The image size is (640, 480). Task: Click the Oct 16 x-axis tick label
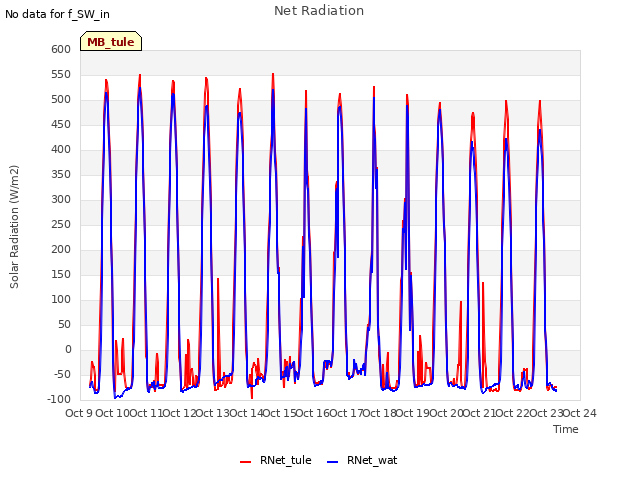pos(312,413)
